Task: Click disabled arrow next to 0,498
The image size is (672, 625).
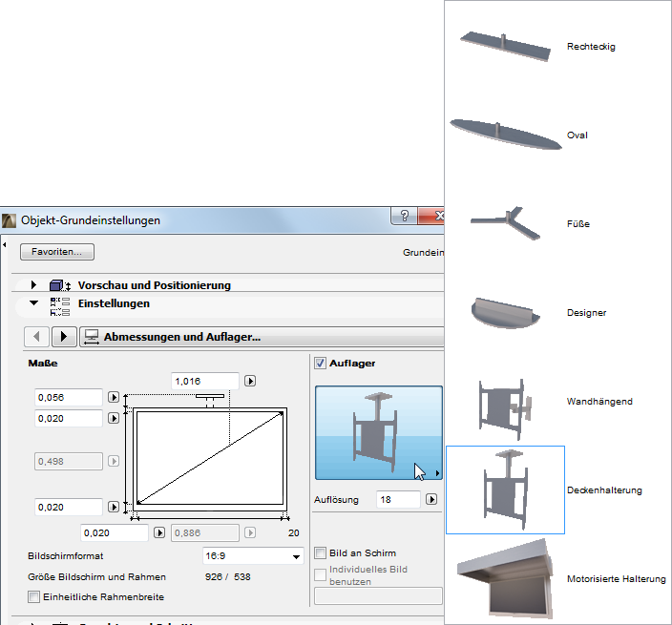Action: 114,462
